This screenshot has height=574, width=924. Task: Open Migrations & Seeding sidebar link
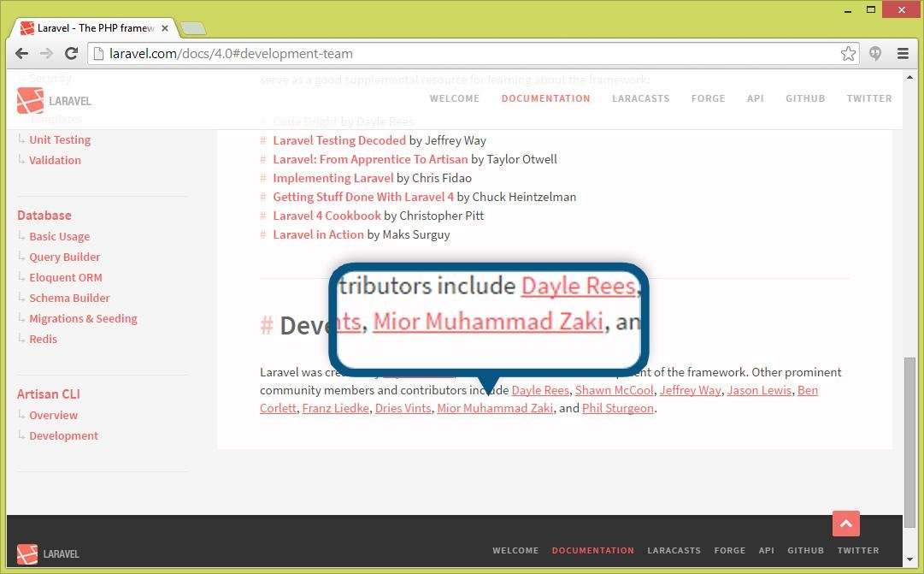tap(83, 319)
